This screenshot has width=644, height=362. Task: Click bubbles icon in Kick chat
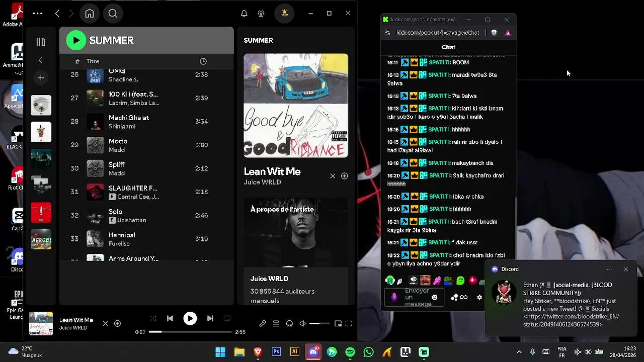[454, 297]
